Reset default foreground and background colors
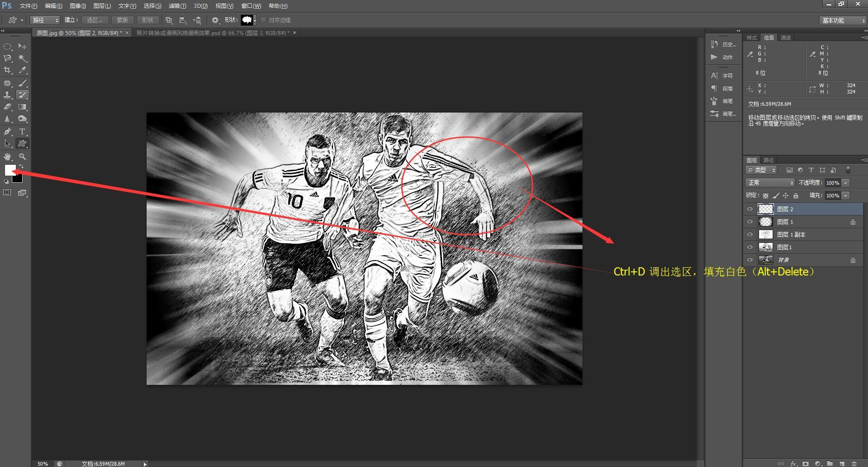This screenshot has width=868, height=467. point(6,182)
